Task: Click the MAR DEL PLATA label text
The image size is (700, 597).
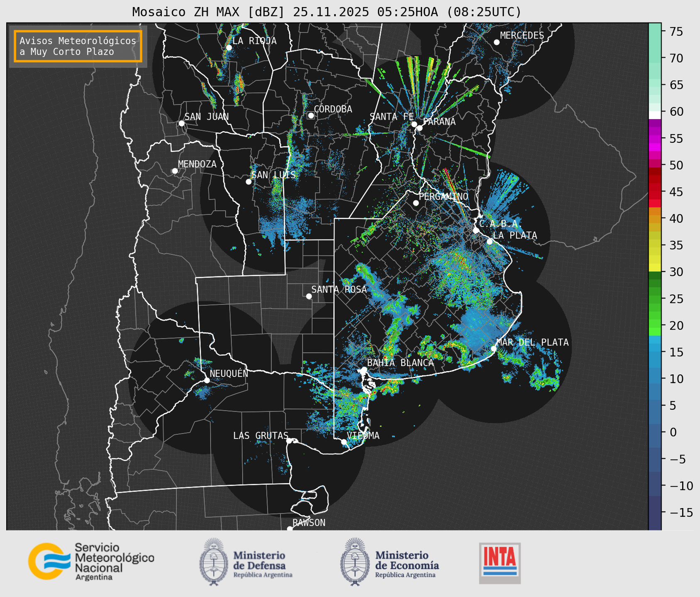Action: 532,343
